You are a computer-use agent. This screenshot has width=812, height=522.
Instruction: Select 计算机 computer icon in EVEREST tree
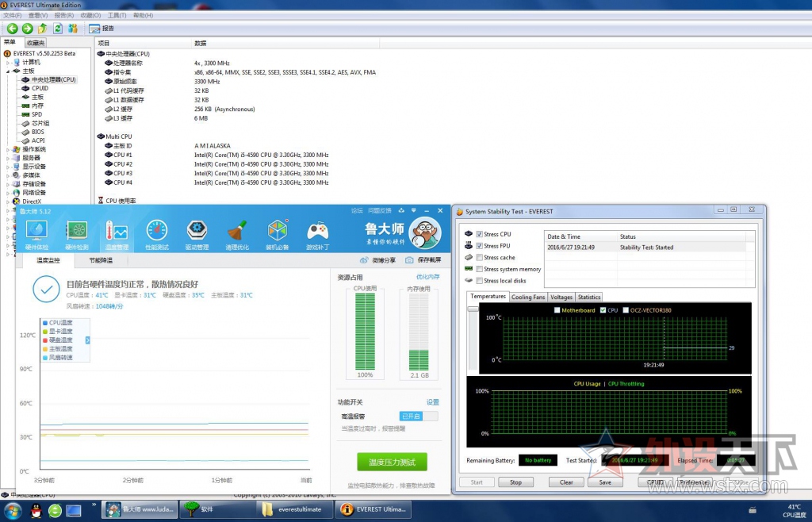click(x=17, y=62)
